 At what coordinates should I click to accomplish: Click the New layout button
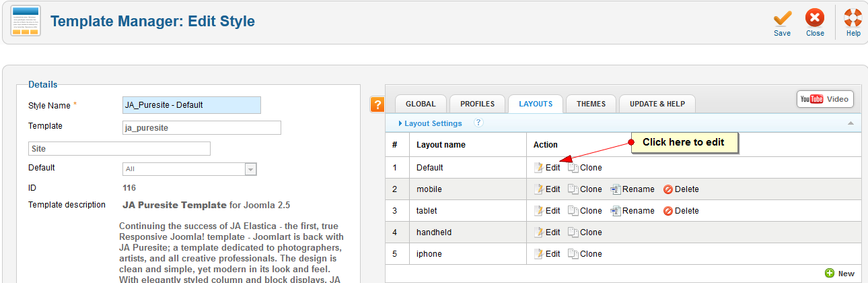point(840,274)
